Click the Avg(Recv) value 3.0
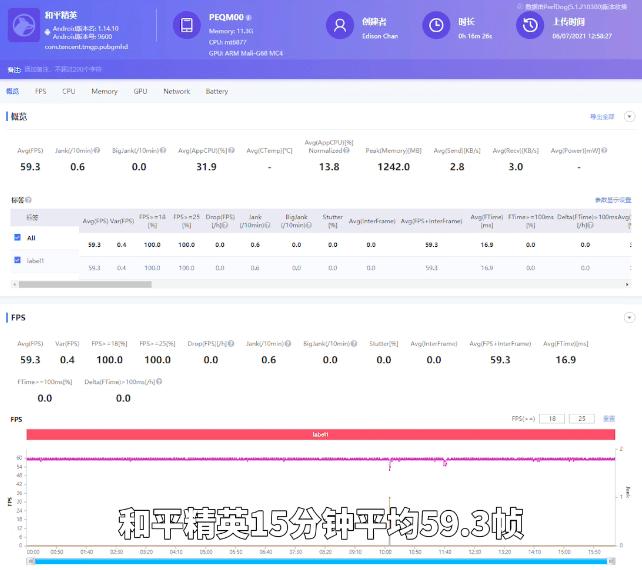Viewport: 642px width, 570px height. pyautogui.click(x=516, y=167)
